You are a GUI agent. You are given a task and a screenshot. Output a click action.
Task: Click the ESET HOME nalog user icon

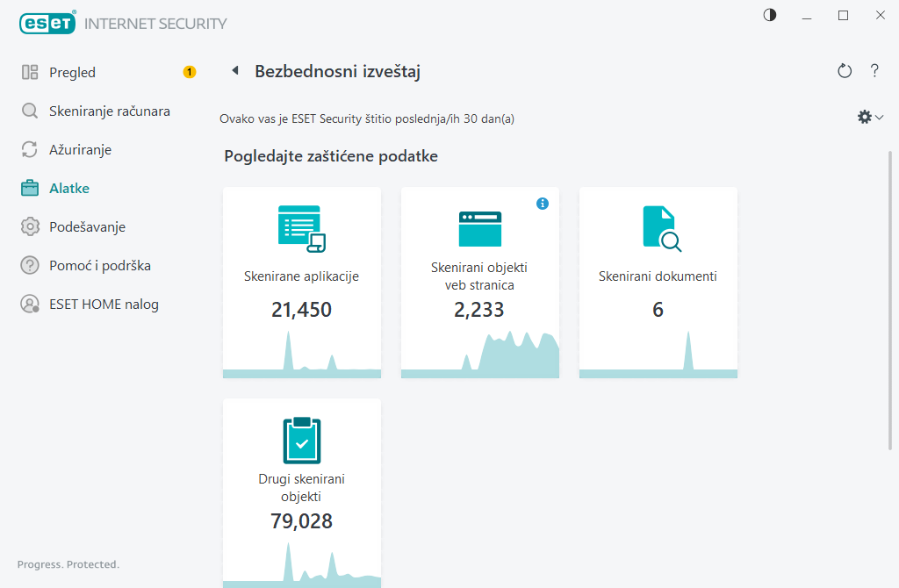tap(30, 305)
